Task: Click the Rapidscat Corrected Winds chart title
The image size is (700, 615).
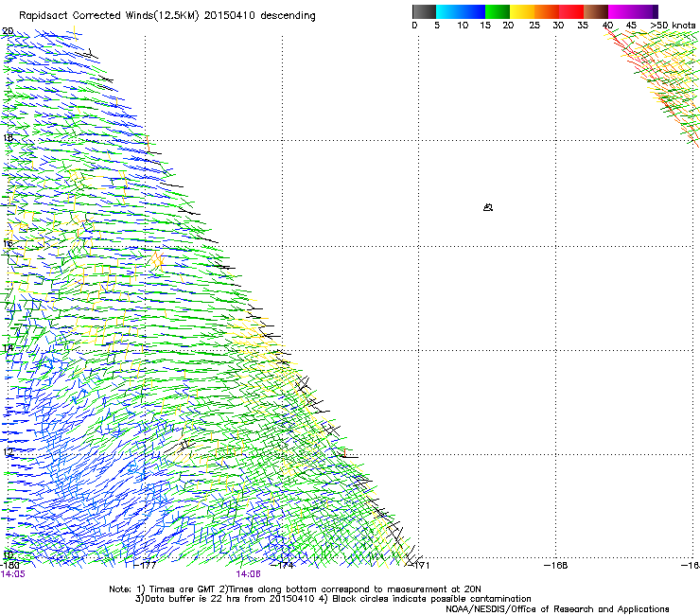Action: pos(167,15)
